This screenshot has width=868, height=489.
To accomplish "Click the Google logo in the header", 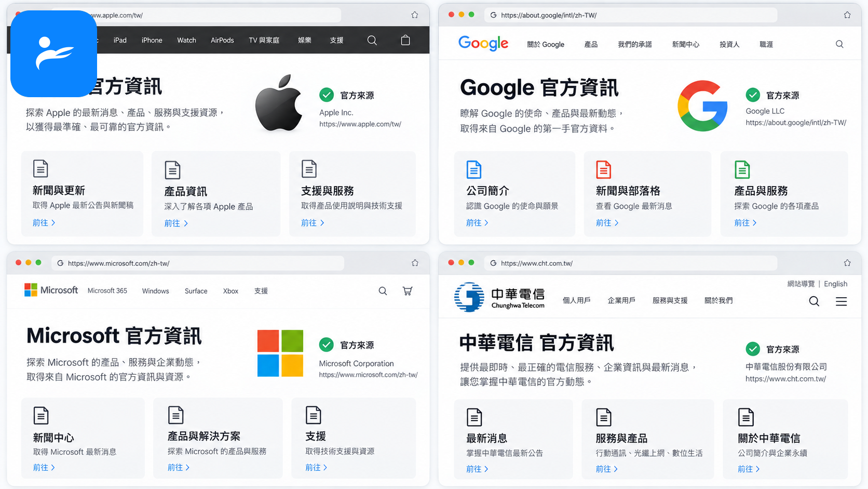I will 483,44.
